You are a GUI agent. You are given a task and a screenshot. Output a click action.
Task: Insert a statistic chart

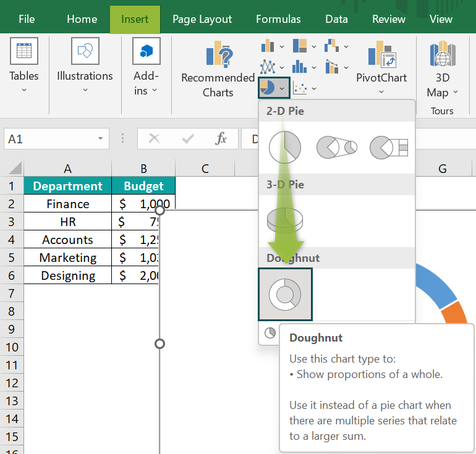(299, 67)
